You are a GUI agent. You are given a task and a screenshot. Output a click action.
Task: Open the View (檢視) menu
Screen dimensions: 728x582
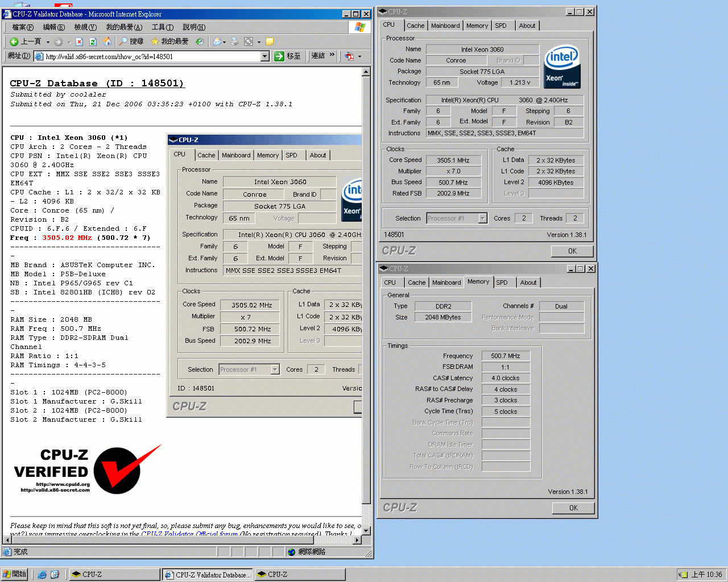[85, 27]
